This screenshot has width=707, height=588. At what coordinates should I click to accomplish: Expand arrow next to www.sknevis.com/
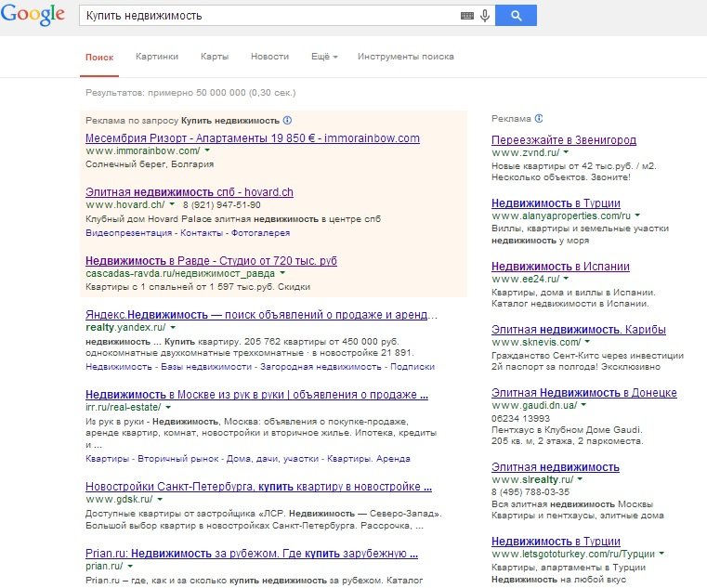[x=587, y=341]
